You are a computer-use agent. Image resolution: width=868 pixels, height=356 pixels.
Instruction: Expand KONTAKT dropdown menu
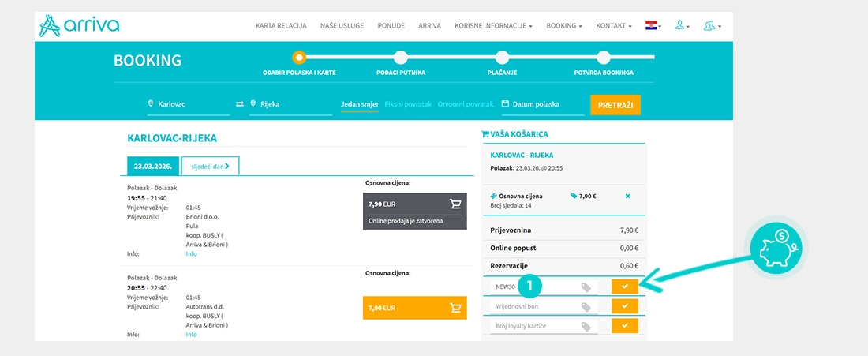[x=613, y=26]
